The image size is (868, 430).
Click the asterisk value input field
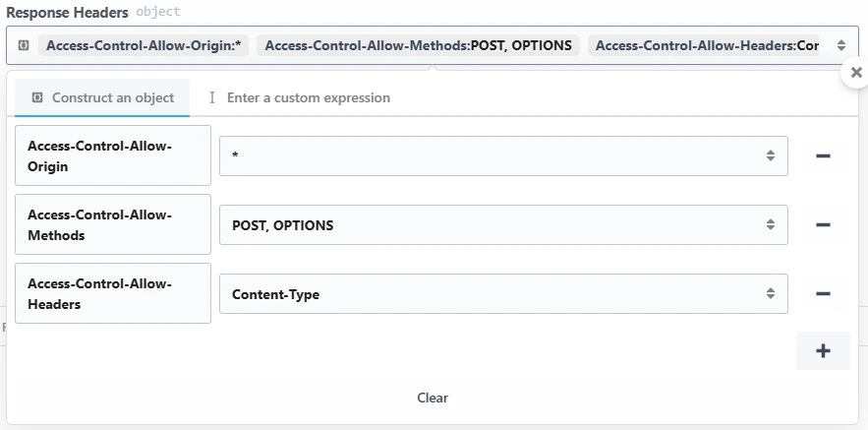tap(492, 155)
